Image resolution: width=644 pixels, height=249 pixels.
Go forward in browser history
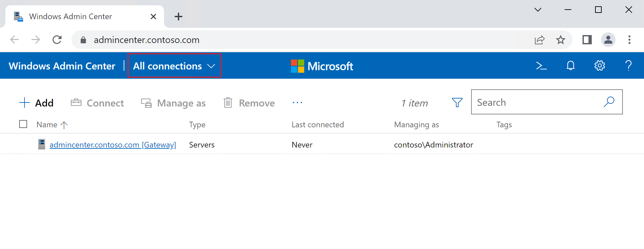pos(36,40)
